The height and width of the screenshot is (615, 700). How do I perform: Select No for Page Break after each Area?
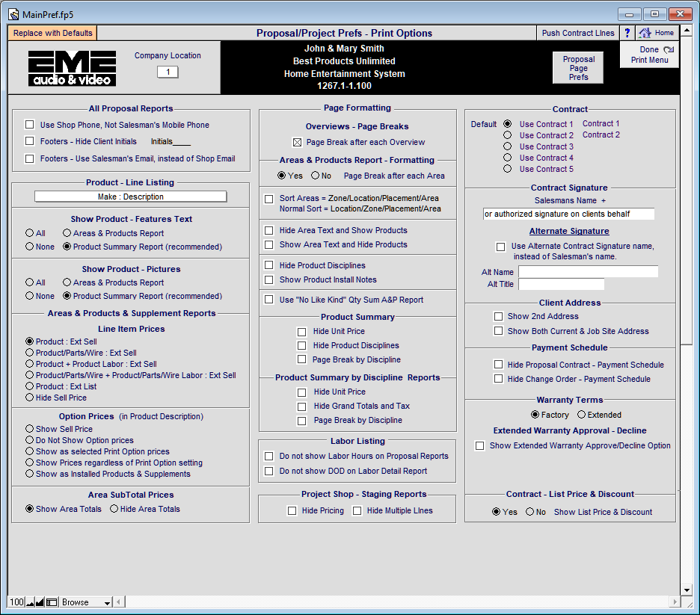[x=316, y=176]
